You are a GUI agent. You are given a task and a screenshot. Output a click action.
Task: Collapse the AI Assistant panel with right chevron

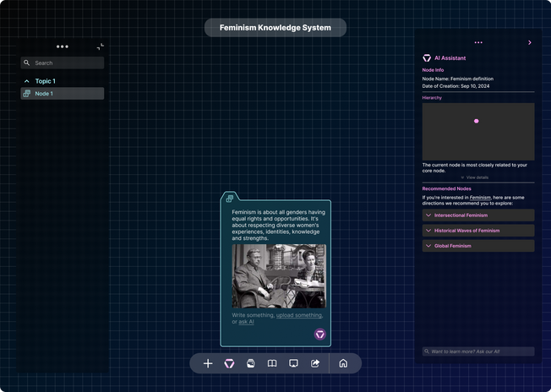pos(530,42)
